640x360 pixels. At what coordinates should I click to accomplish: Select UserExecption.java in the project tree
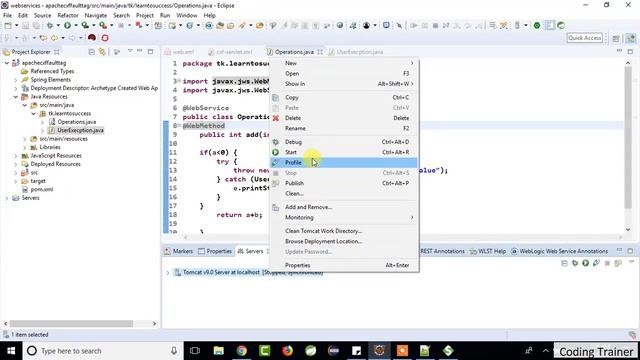80,130
